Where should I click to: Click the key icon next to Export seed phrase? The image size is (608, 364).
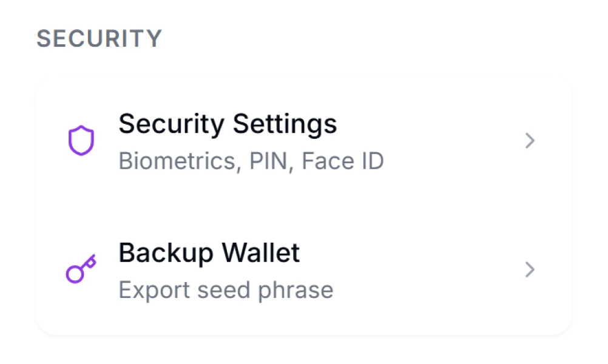[79, 269]
